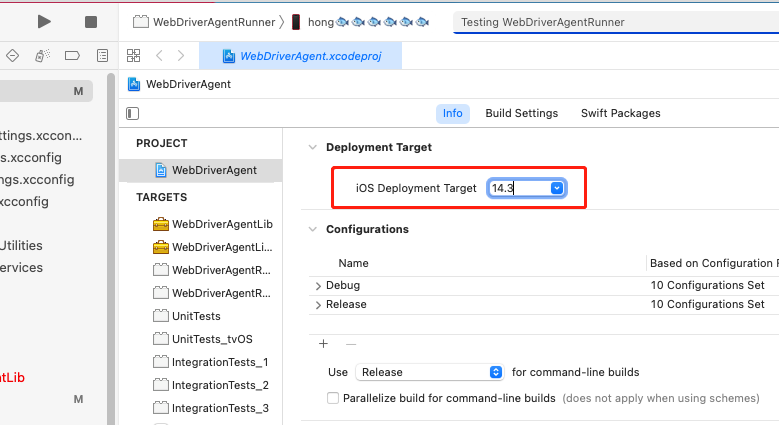This screenshot has height=425, width=779.
Task: Select the WebDriverAgent.xcodeproj editor tab
Action: 301,56
